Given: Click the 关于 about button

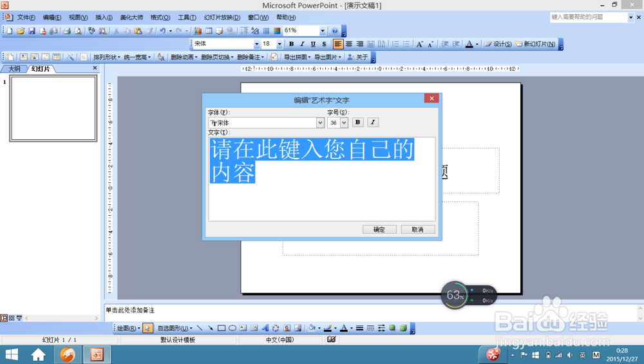Looking at the screenshot, I should pyautogui.click(x=357, y=57).
